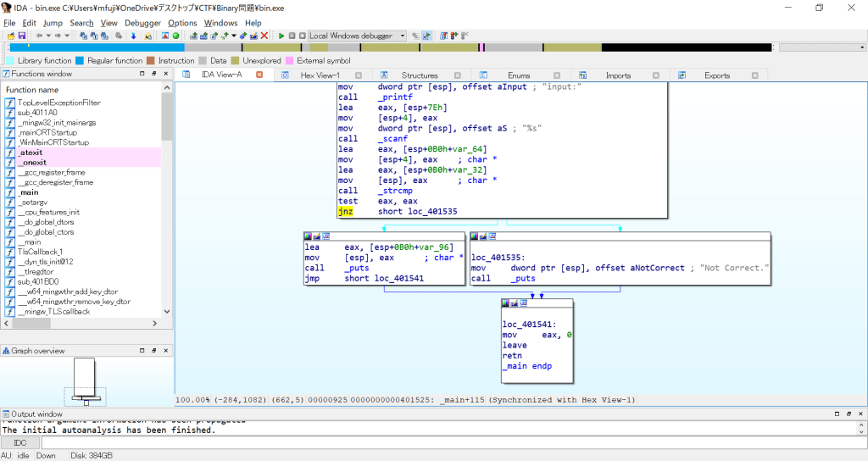868x461 pixels.
Task: Open the Local Windows debugger dropdown
Action: coord(401,36)
